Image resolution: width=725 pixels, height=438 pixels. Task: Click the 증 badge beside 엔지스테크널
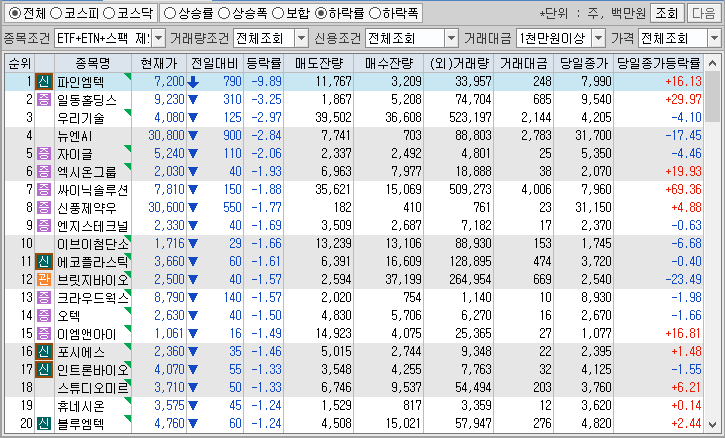44,226
